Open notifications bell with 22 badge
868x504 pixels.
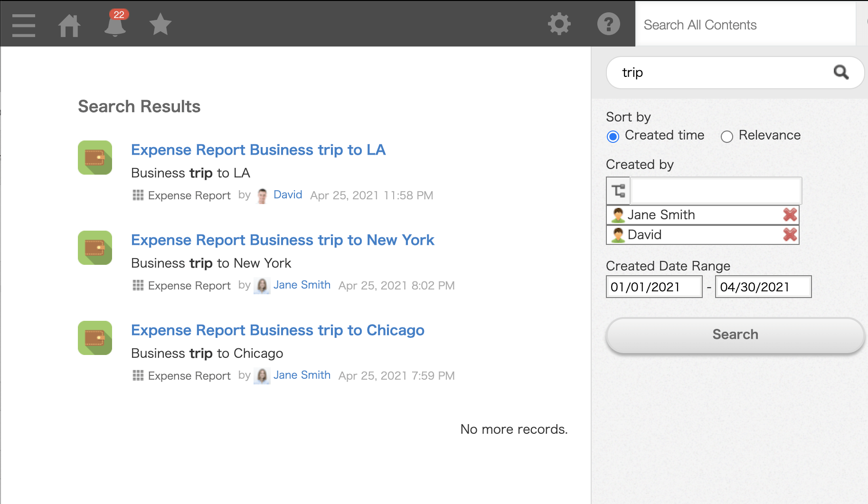[115, 25]
